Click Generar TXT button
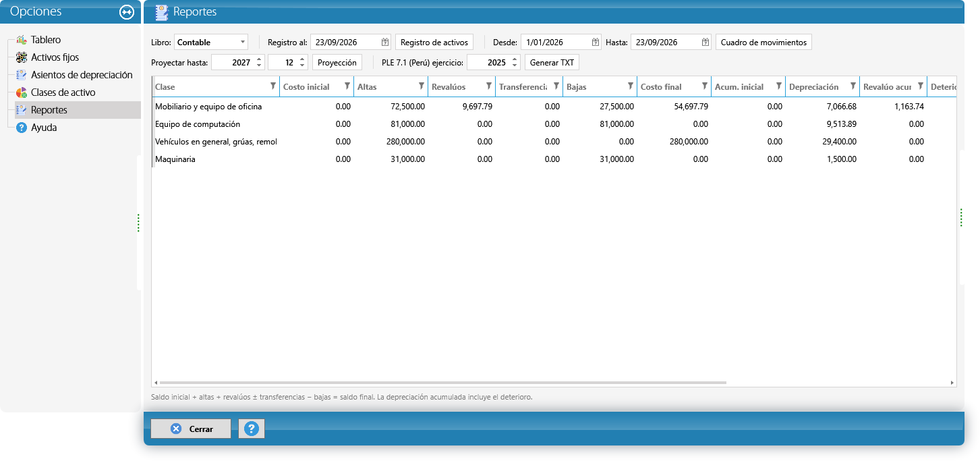This screenshot has width=980, height=461. 552,62
